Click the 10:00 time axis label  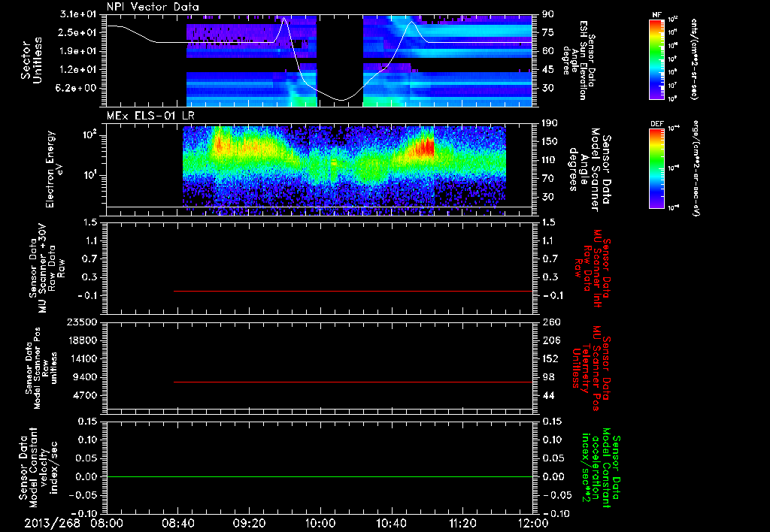[x=320, y=523]
